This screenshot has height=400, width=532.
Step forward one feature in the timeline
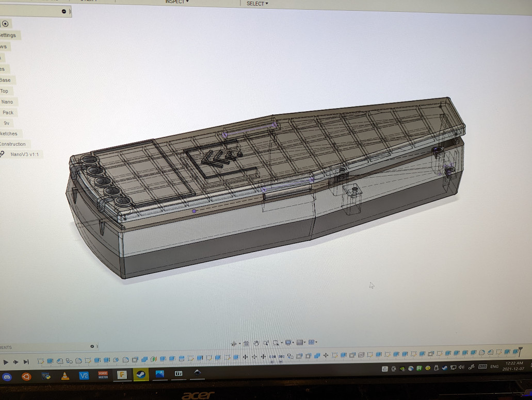click(x=15, y=362)
